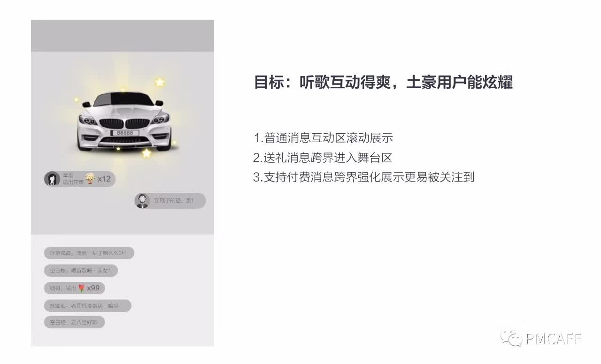The height and width of the screenshot is (364, 601).
Task: Open the 苏灿灿 老司机带带我 message
Action: pyautogui.click(x=88, y=305)
